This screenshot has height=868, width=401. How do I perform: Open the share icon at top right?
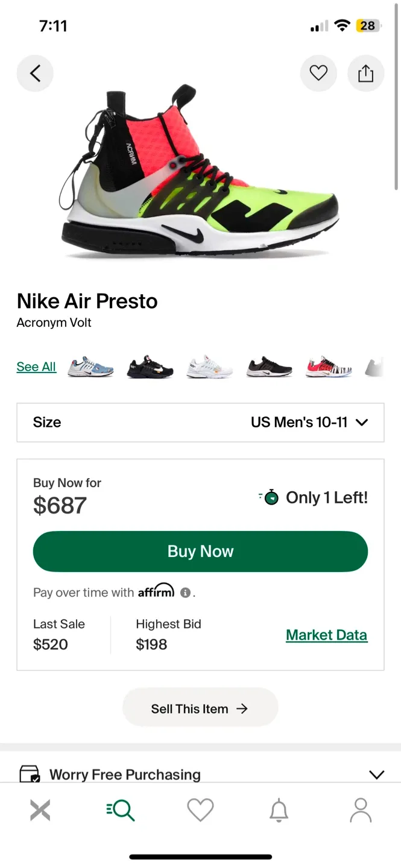(x=366, y=72)
